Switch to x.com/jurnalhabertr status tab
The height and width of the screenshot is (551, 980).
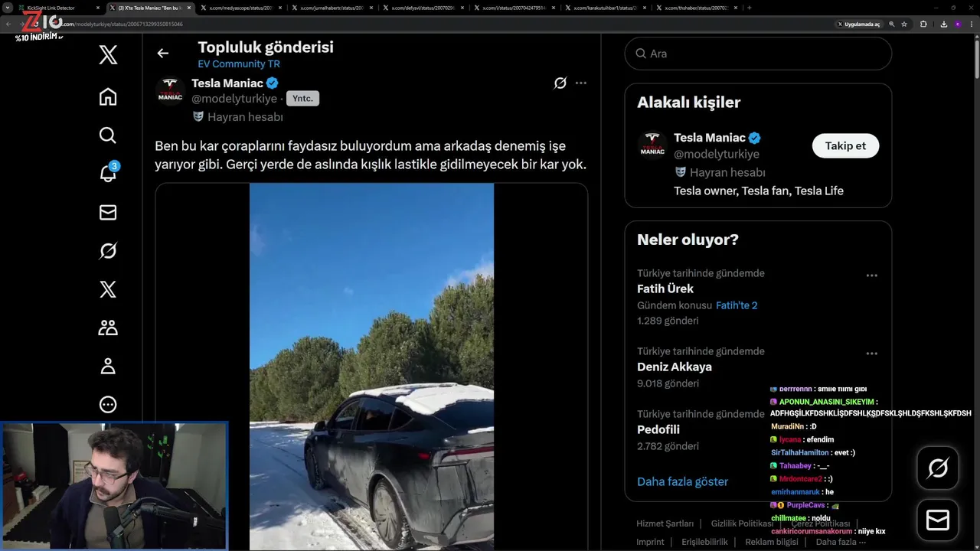330,8
